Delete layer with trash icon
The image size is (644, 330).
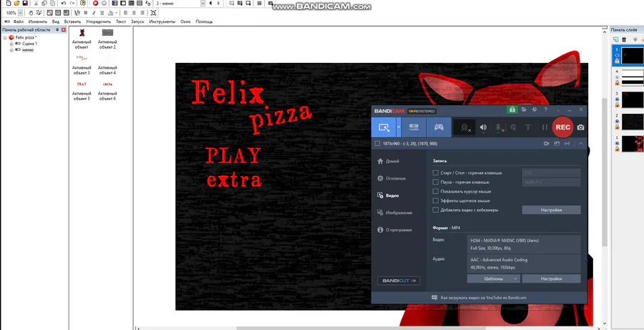pos(624,39)
